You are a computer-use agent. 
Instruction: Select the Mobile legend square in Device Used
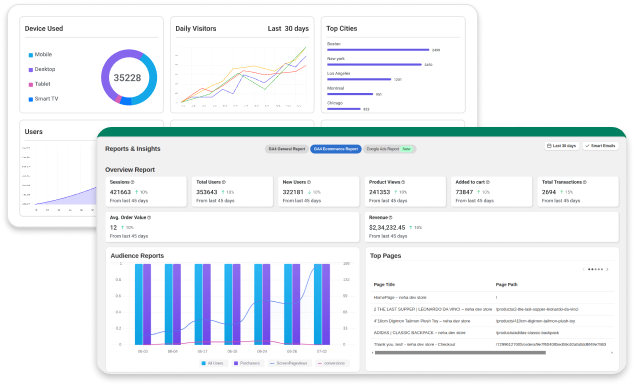[x=31, y=55]
